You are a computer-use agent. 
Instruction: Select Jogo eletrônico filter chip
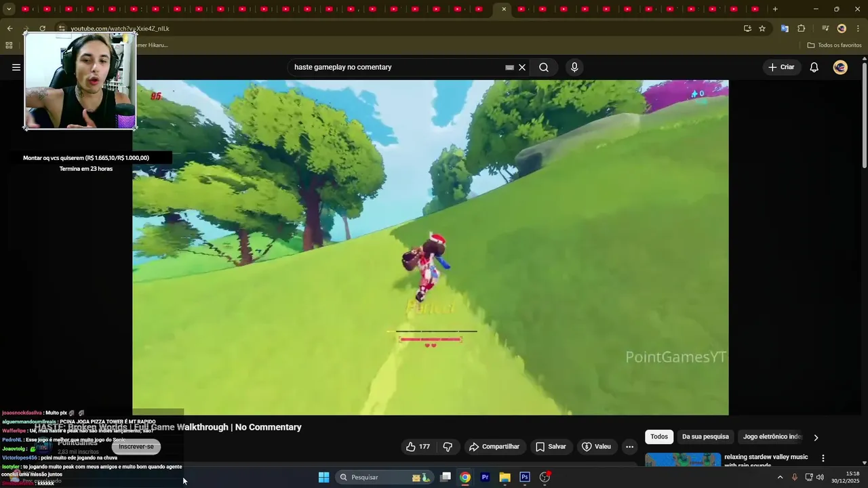[772, 436]
